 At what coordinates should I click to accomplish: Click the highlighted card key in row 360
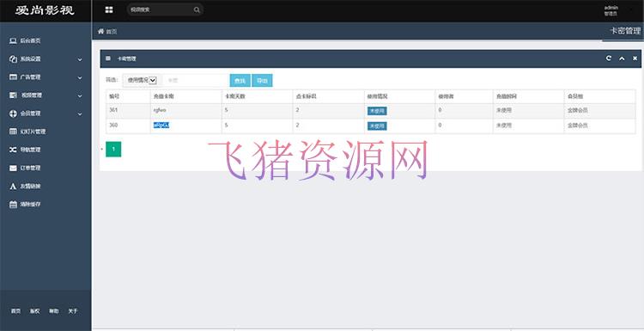coord(161,126)
